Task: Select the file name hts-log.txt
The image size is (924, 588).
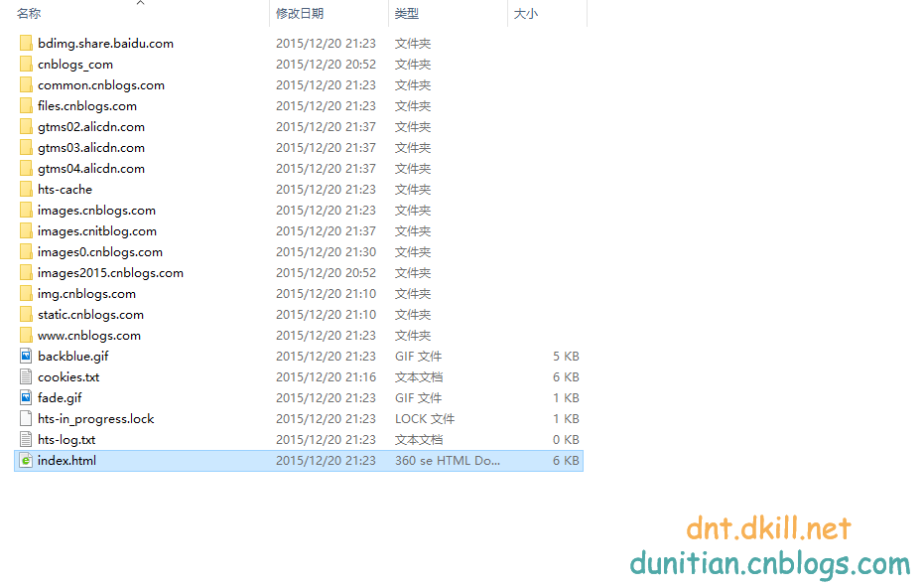Action: pos(66,439)
